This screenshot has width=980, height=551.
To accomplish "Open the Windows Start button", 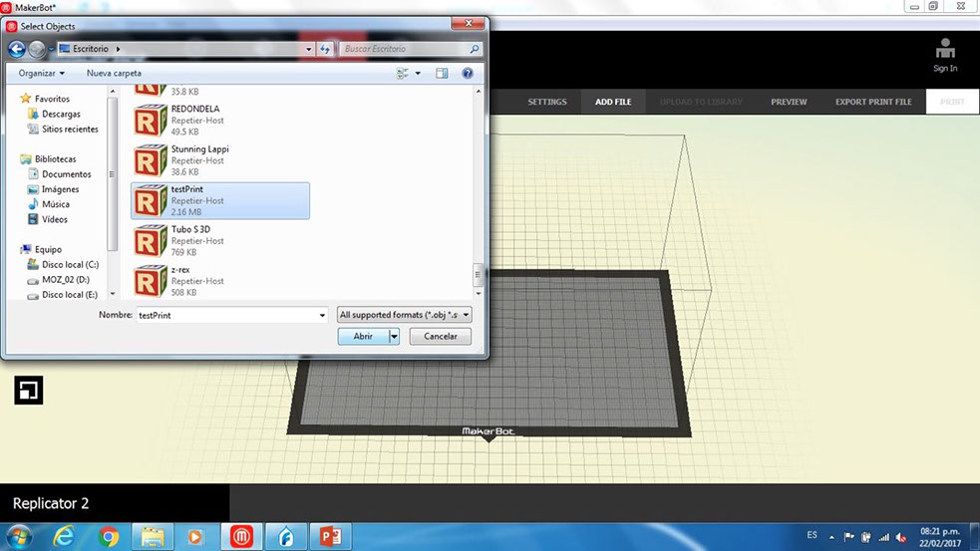I will [x=19, y=537].
